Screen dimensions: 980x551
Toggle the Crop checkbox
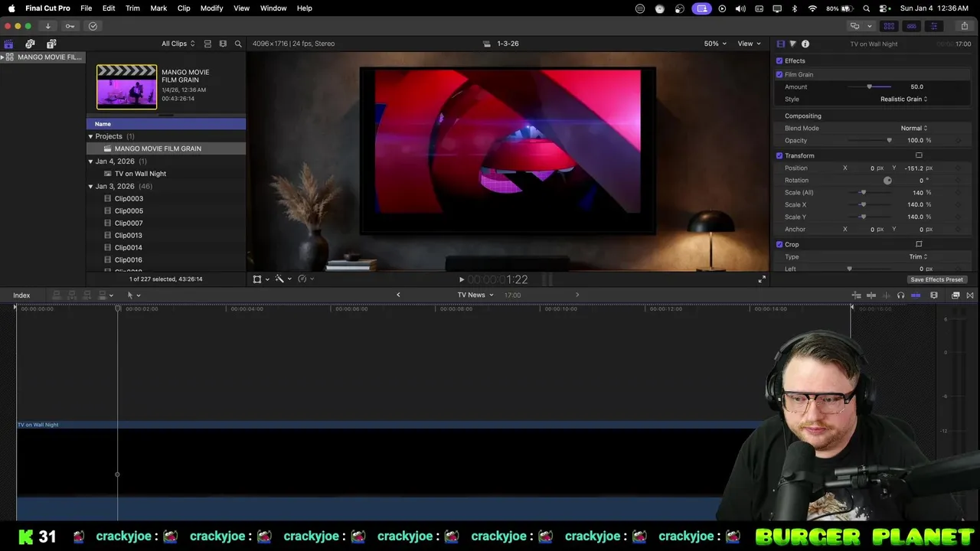pos(779,244)
